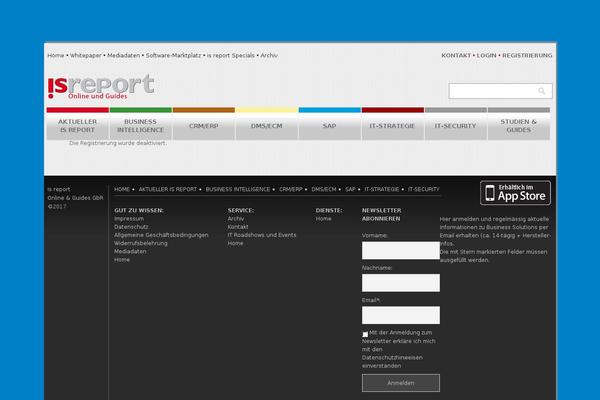
Task: Submit newsletter with Anmelden button
Action: [401, 383]
